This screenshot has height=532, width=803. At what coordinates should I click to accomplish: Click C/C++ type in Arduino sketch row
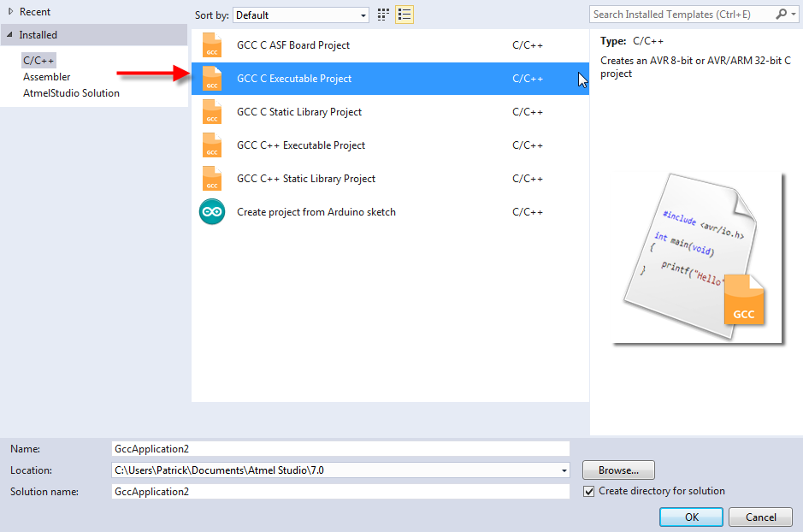(x=528, y=211)
